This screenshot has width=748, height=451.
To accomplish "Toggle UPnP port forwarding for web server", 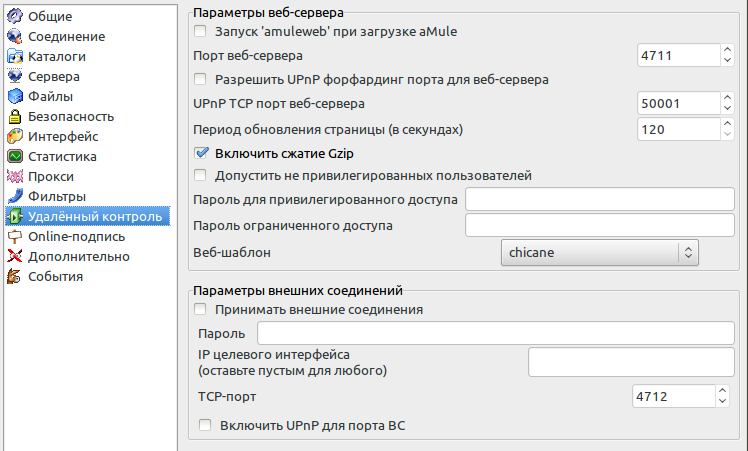I will (200, 79).
